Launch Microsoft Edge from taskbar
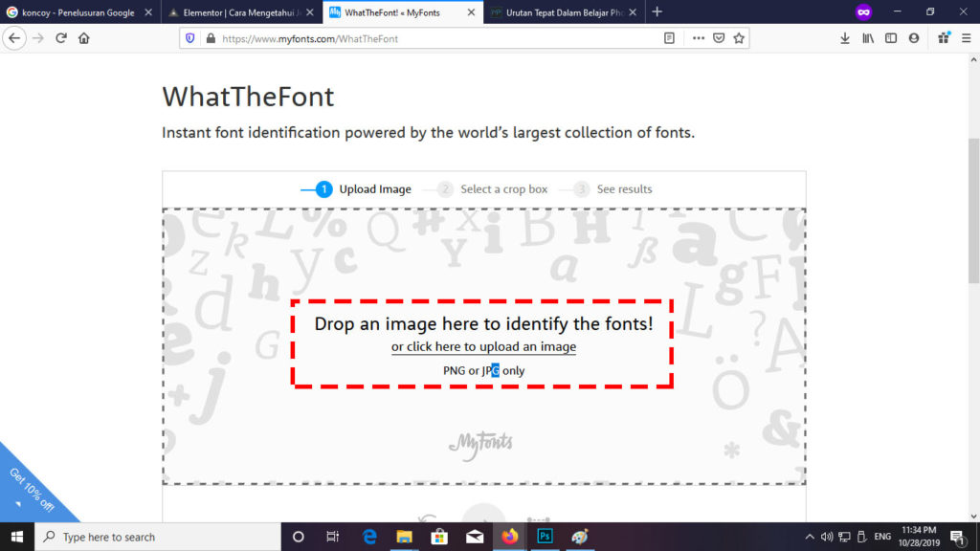This screenshot has width=980, height=551. point(369,537)
